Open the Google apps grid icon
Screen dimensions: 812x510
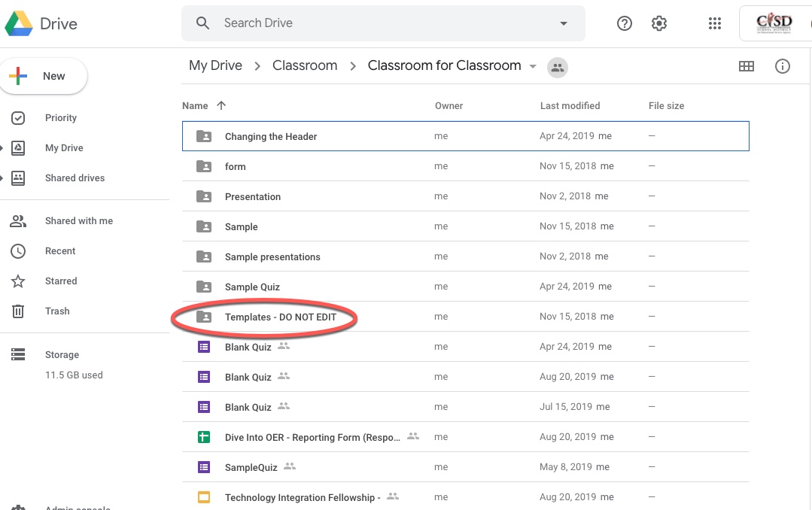click(715, 23)
